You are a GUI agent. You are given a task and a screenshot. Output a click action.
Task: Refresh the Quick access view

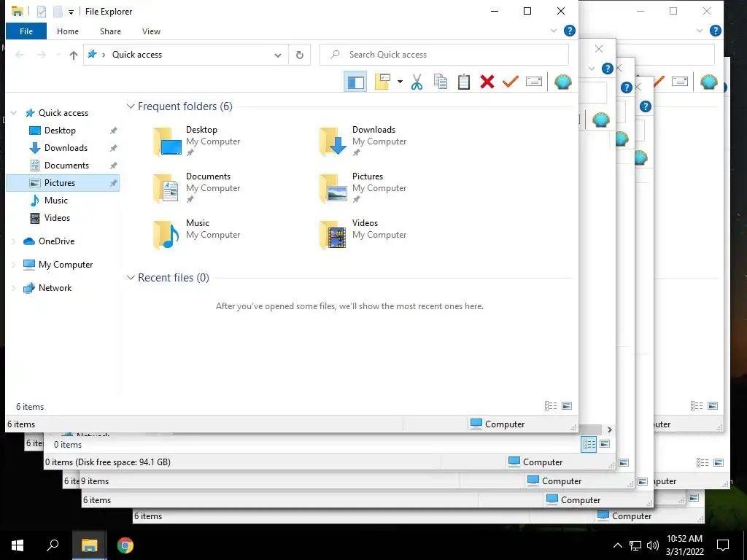coord(300,55)
